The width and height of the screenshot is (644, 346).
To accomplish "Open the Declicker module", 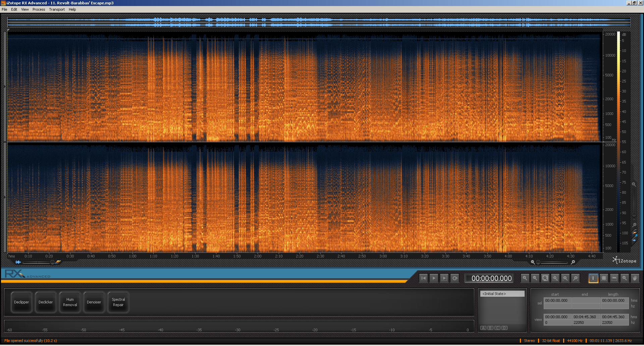I will [46, 302].
